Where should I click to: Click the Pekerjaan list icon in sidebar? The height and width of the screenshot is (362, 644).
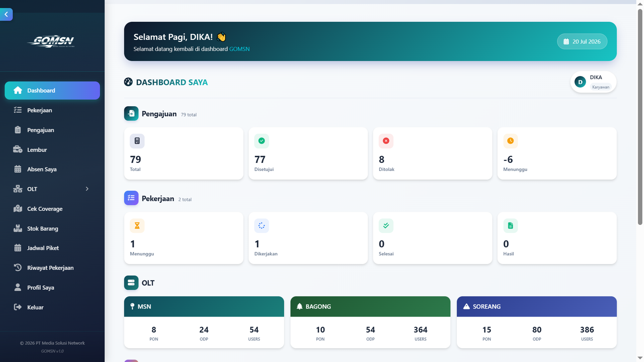tap(18, 110)
